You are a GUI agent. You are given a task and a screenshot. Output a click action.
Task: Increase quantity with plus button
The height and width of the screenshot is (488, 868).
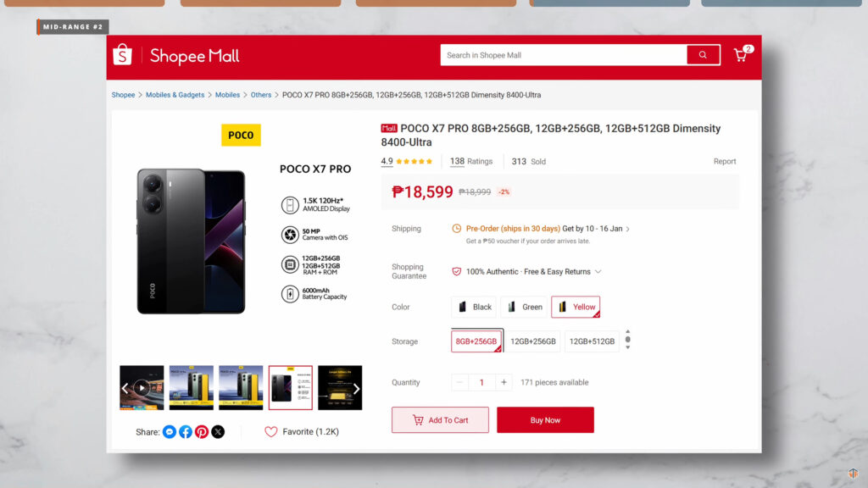pos(504,382)
